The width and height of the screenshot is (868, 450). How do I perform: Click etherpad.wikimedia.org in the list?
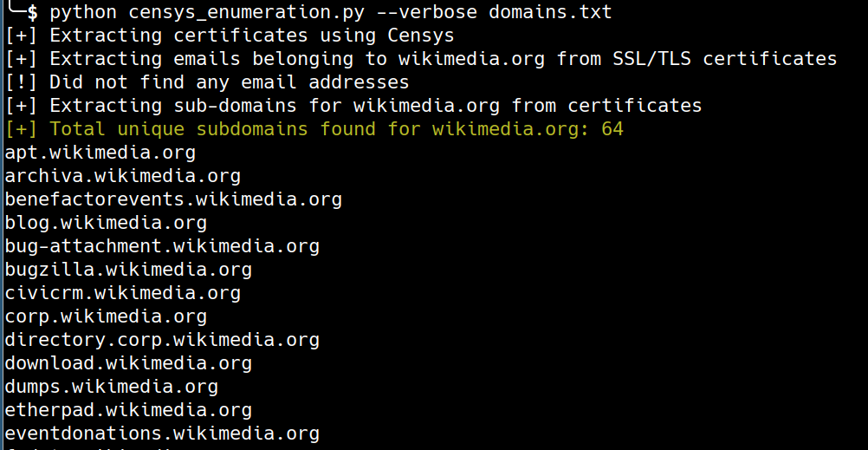[128, 410]
